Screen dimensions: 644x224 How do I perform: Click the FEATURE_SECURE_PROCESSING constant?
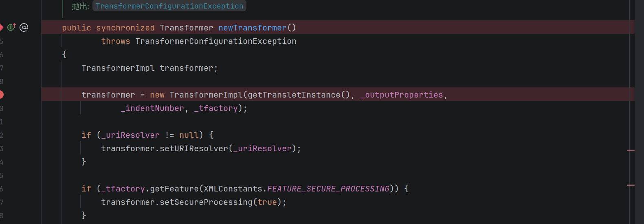click(328, 189)
